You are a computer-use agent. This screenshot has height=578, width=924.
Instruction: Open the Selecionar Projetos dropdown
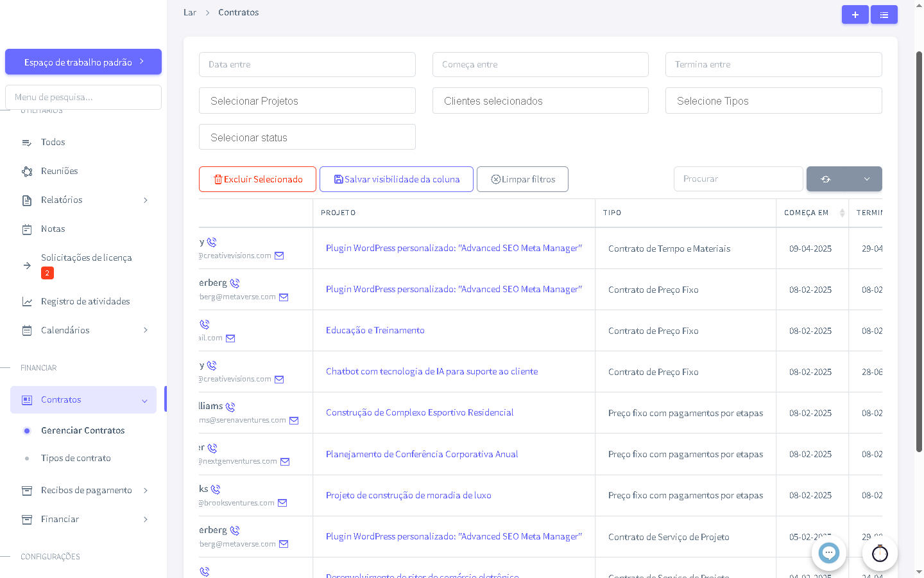tap(307, 101)
